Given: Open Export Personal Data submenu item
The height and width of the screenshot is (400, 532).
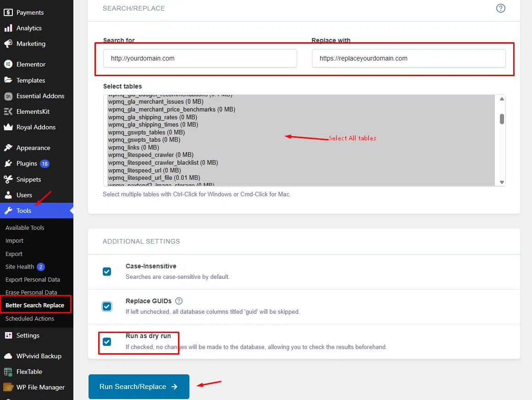Looking at the screenshot, I should click(x=33, y=279).
